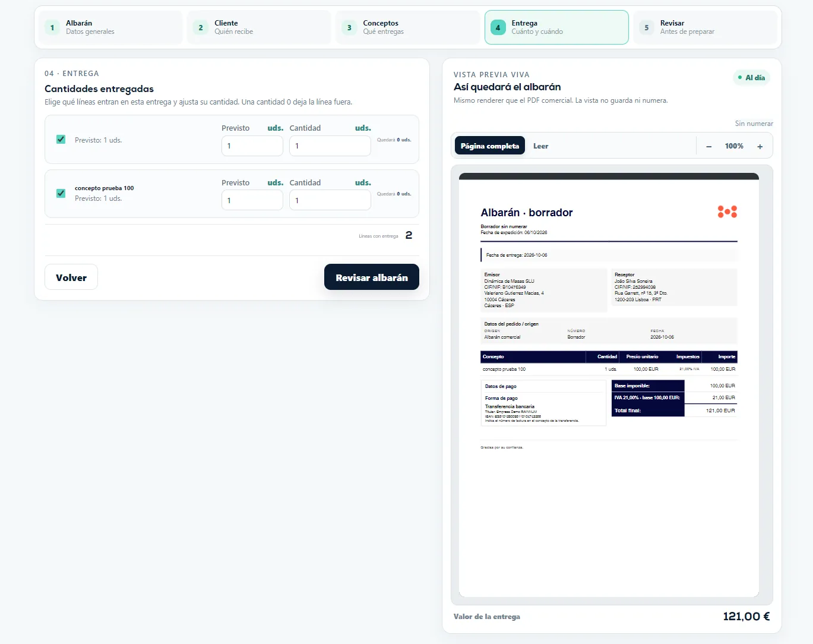
Task: Uncheck the first delivery line checkbox
Action: pos(61,139)
